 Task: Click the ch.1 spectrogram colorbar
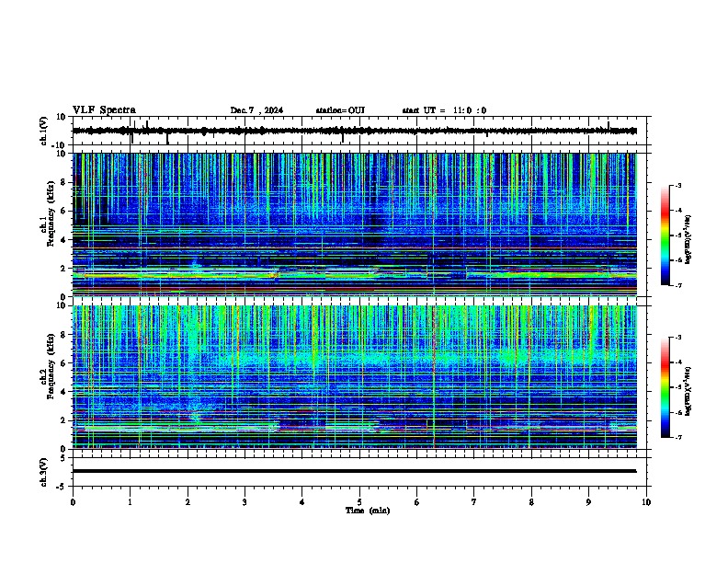coord(665,236)
